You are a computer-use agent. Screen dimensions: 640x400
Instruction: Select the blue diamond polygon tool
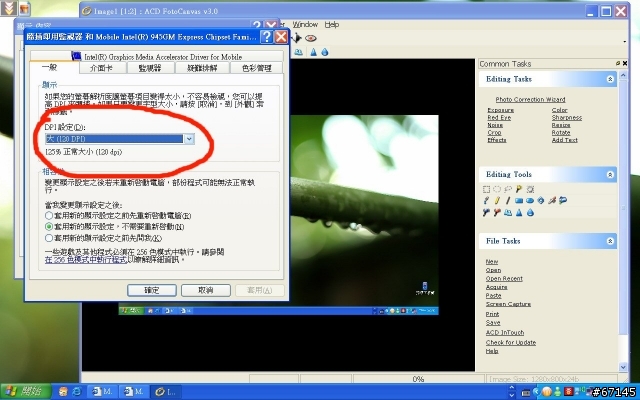[x=541, y=200]
